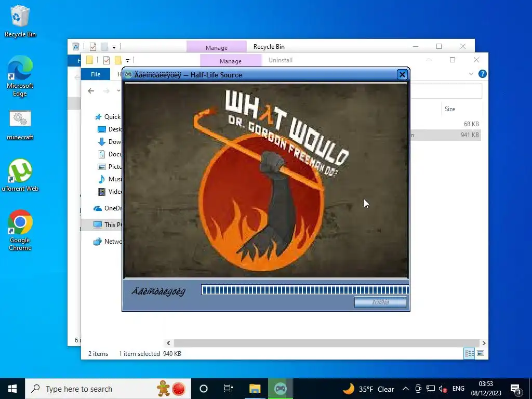Launch Microsoft Edge from desktop
The height and width of the screenshot is (399, 532).
click(x=20, y=76)
